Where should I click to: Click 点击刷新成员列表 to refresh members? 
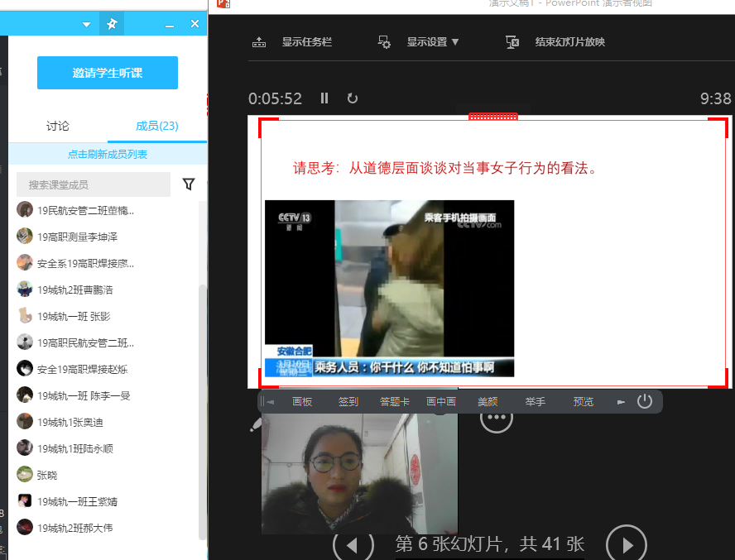[x=108, y=155]
